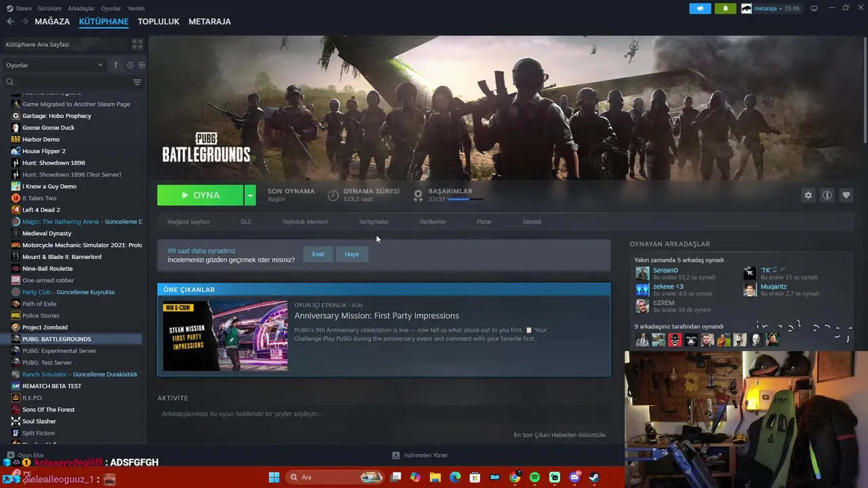Launch File Explorer from taskbar
This screenshot has height=488, width=868.
click(x=435, y=477)
